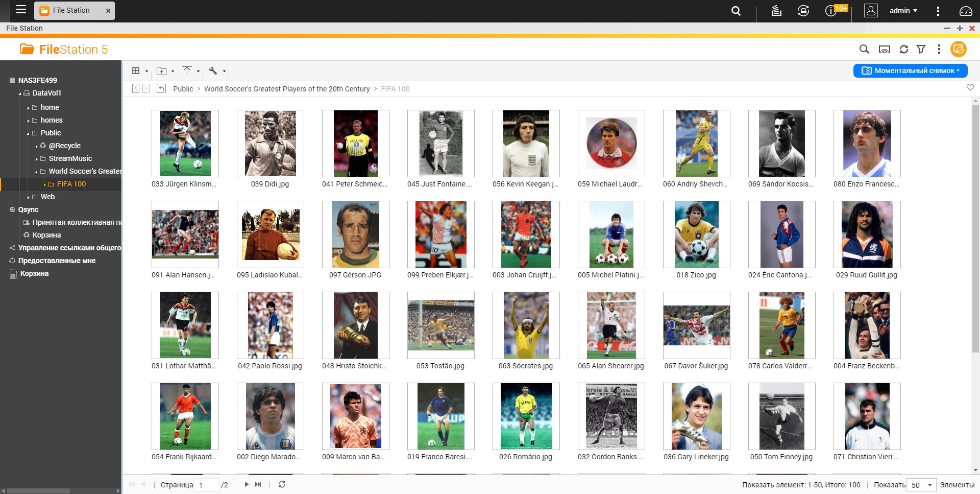This screenshot has width=980, height=494.
Task: Open the dashboard gauge icon in top bar
Action: click(966, 11)
